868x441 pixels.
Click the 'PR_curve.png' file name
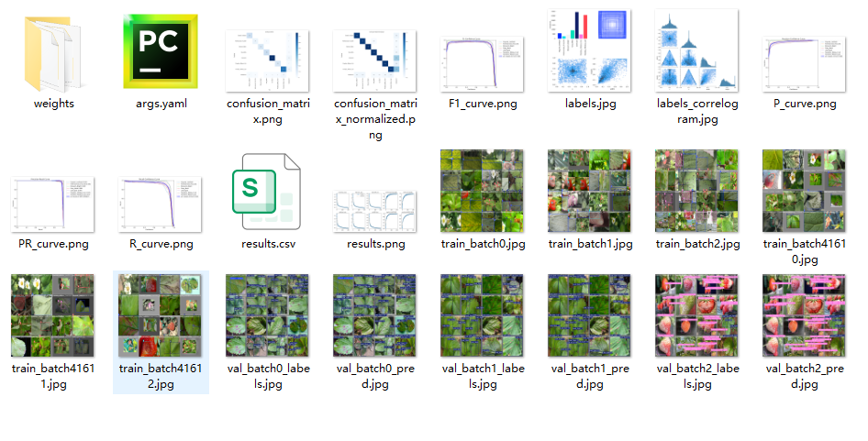tap(53, 244)
